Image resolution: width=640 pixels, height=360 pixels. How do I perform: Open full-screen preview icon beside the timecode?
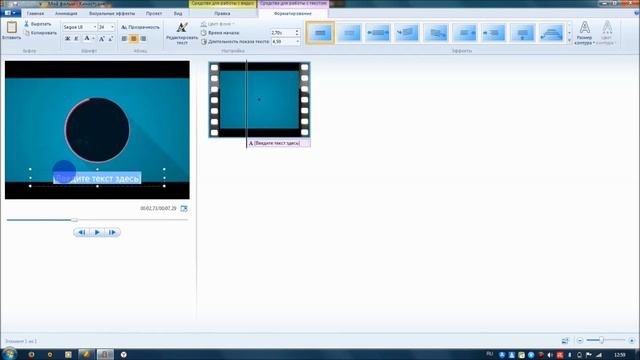click(x=184, y=208)
